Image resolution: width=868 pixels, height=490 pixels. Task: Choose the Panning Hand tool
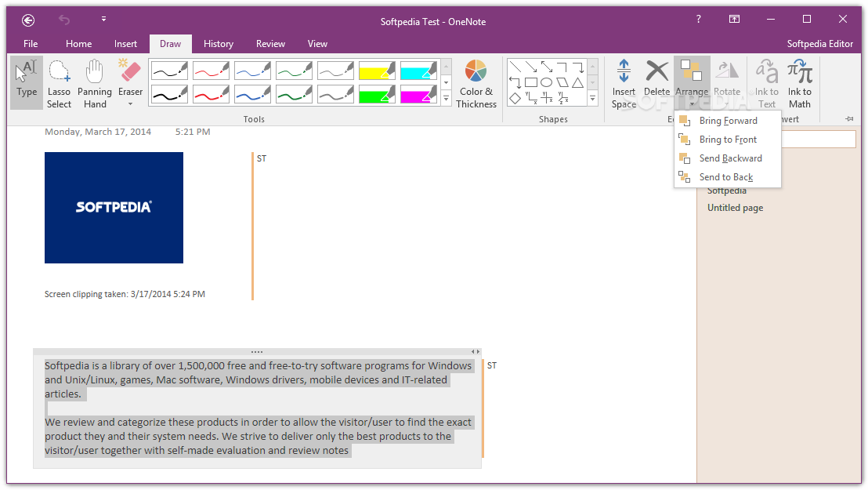click(95, 82)
